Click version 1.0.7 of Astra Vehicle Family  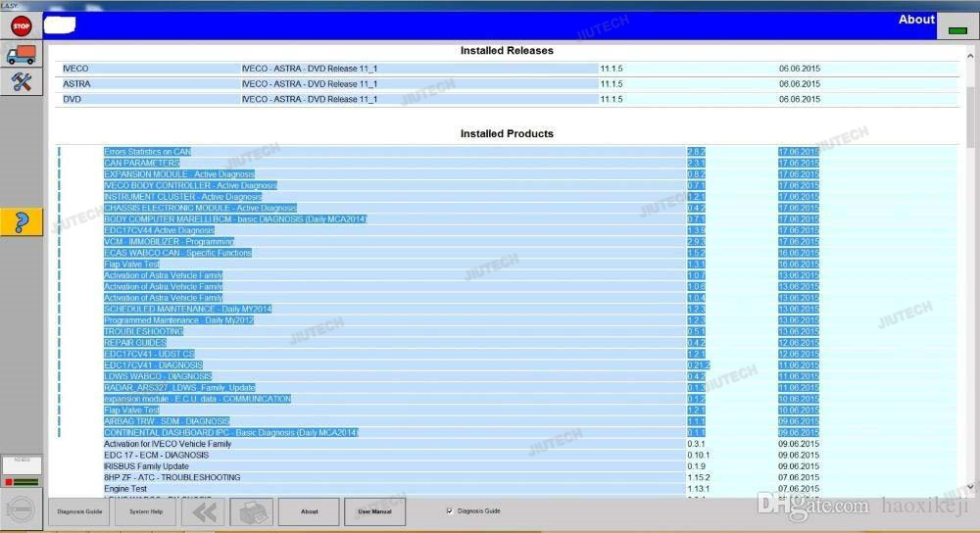pos(696,275)
